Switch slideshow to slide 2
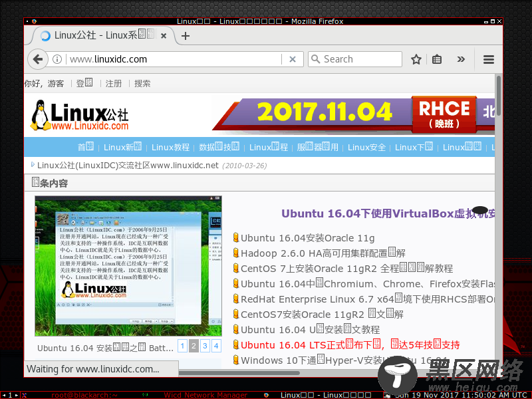Image resolution: width=532 pixels, height=399 pixels. click(194, 346)
